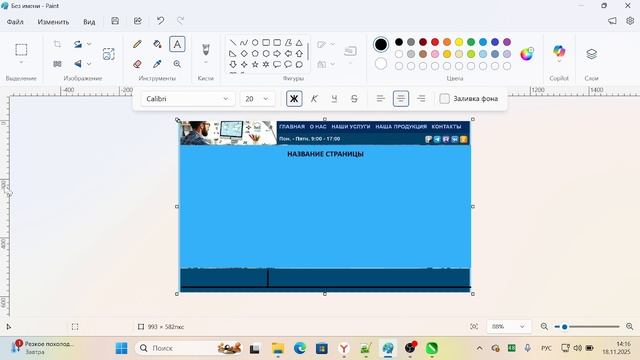640x360 pixels.
Task: Select the Pencil tool
Action: pos(138,44)
